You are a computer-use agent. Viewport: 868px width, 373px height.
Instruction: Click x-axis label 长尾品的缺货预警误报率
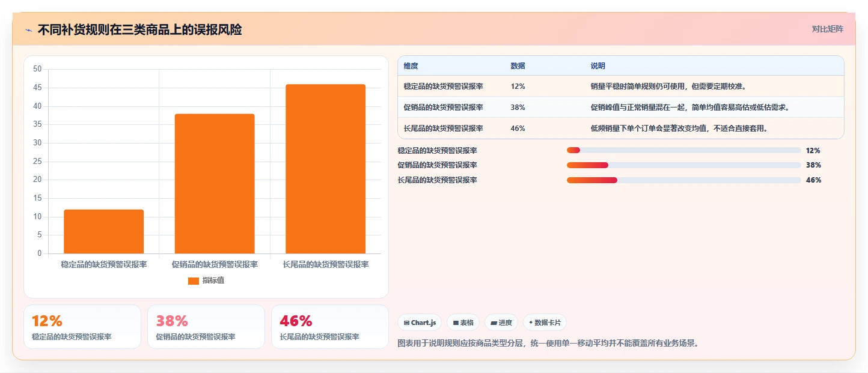click(325, 264)
